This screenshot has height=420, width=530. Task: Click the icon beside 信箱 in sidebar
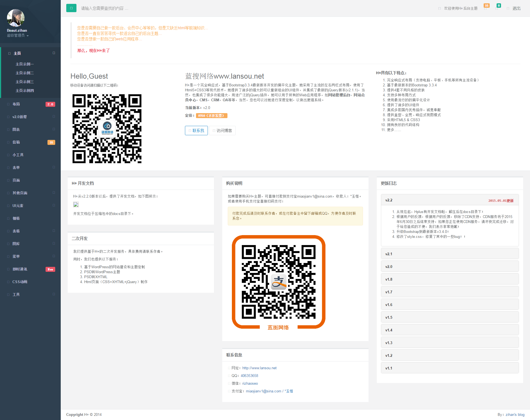[8, 142]
